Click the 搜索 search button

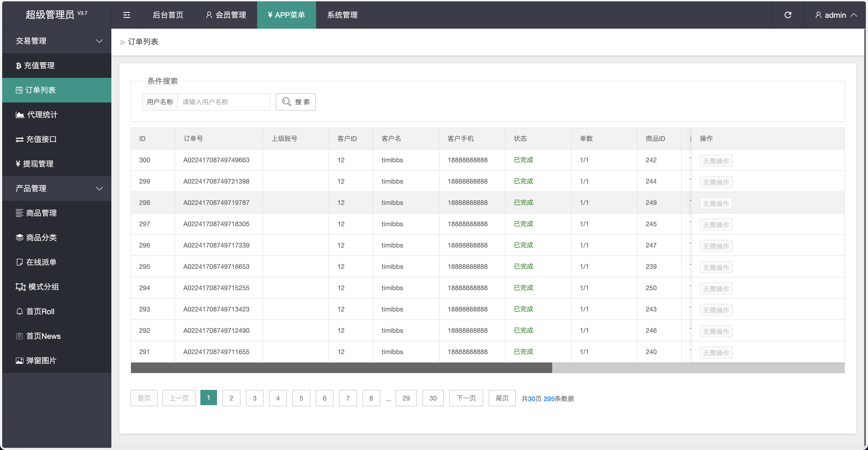(x=296, y=102)
